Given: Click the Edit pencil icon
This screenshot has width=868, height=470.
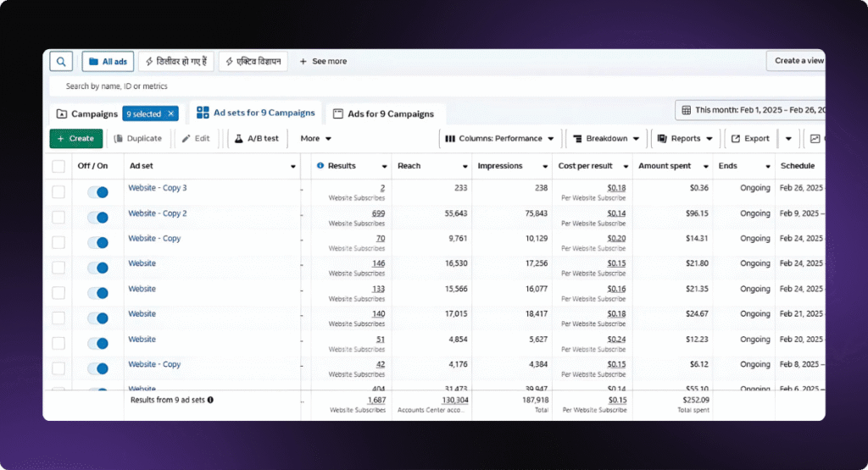Looking at the screenshot, I should pyautogui.click(x=186, y=138).
